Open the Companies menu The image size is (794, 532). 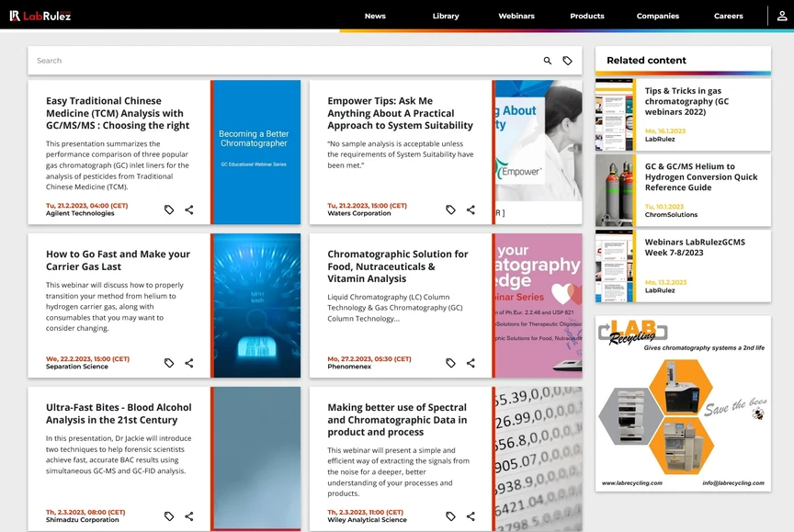(x=658, y=17)
